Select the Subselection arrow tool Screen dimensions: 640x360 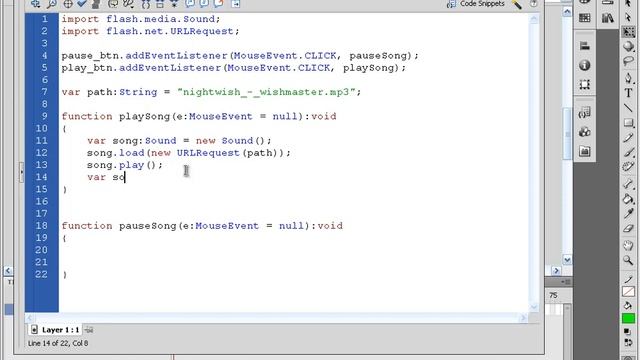(x=628, y=18)
